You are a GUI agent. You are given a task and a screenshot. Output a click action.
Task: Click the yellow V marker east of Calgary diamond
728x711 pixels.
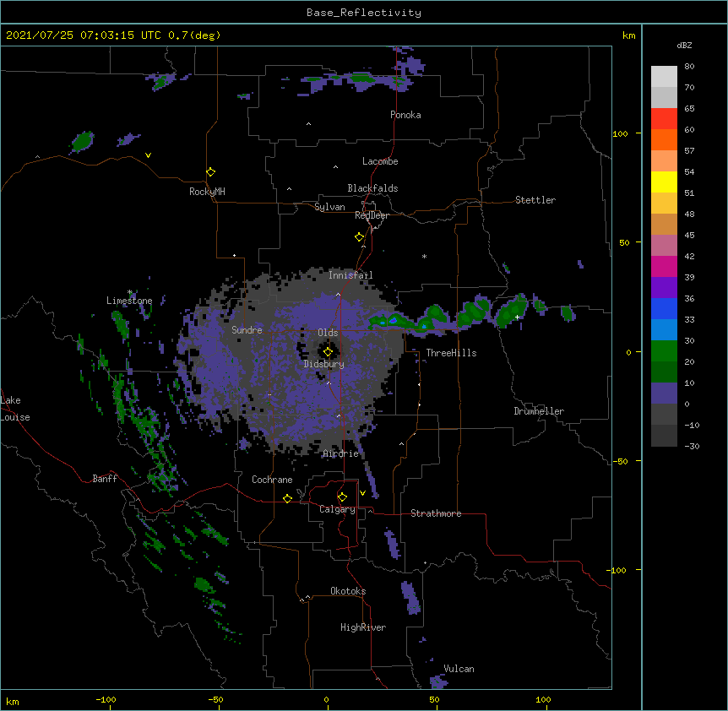click(x=362, y=493)
